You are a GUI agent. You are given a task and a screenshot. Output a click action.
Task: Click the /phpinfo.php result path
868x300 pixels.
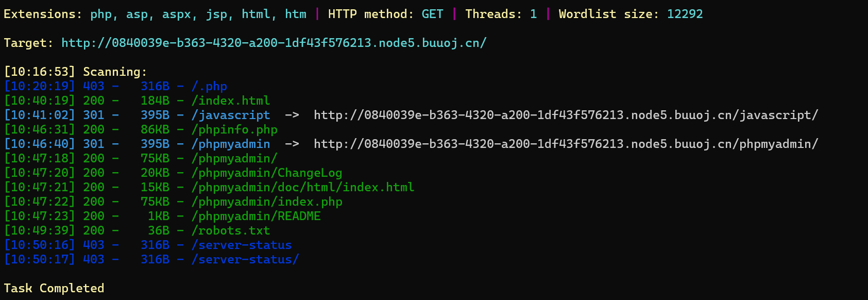coord(234,129)
